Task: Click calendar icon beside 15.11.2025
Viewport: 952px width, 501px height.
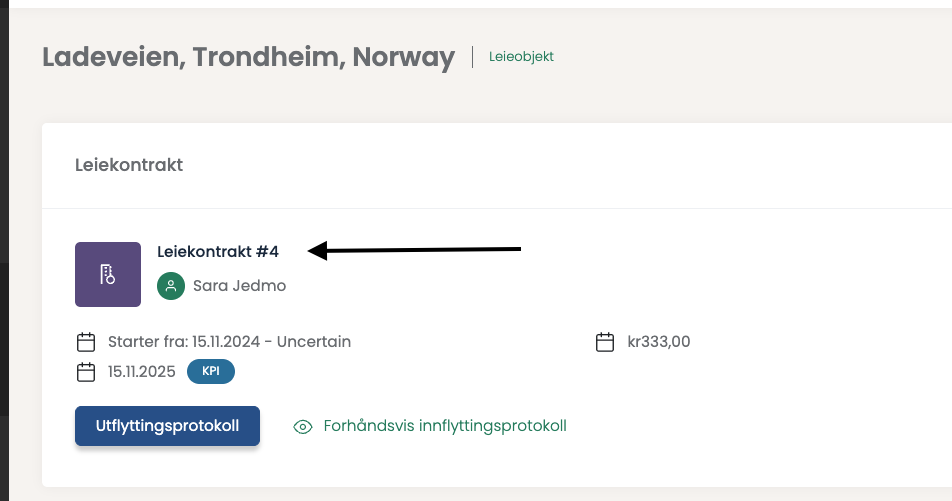Action: (86, 372)
